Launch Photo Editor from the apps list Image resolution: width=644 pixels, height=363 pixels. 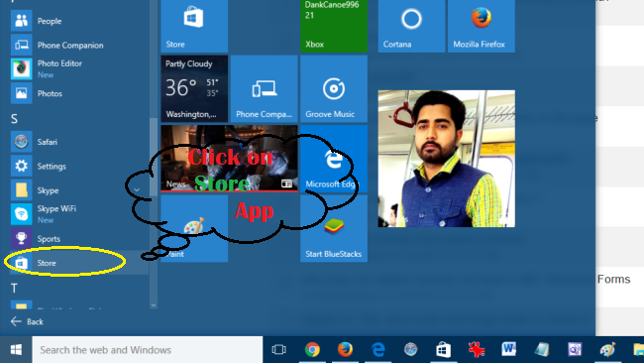click(78, 69)
